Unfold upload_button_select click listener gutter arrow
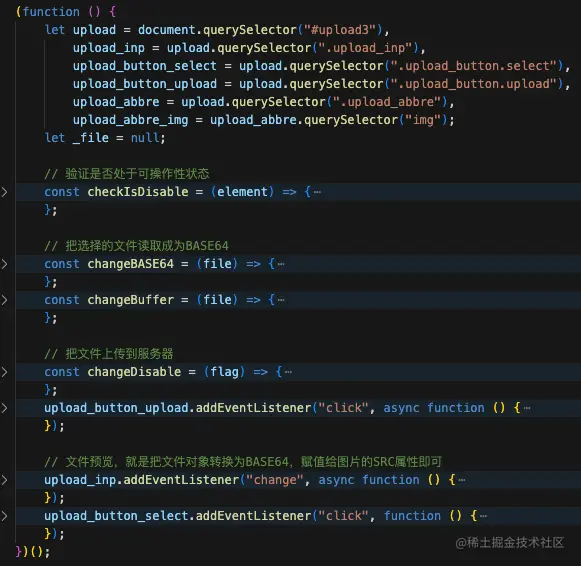The image size is (581, 566). (4, 516)
